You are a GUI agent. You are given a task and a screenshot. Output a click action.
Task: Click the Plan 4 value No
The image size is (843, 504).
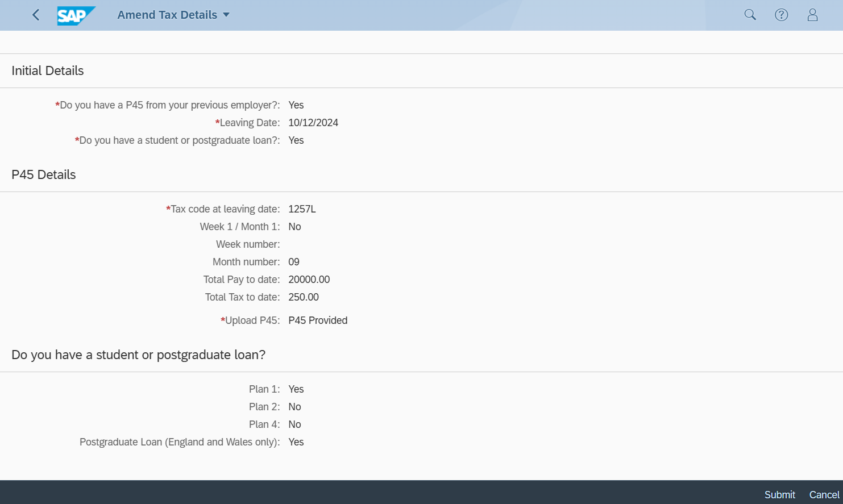[294, 424]
